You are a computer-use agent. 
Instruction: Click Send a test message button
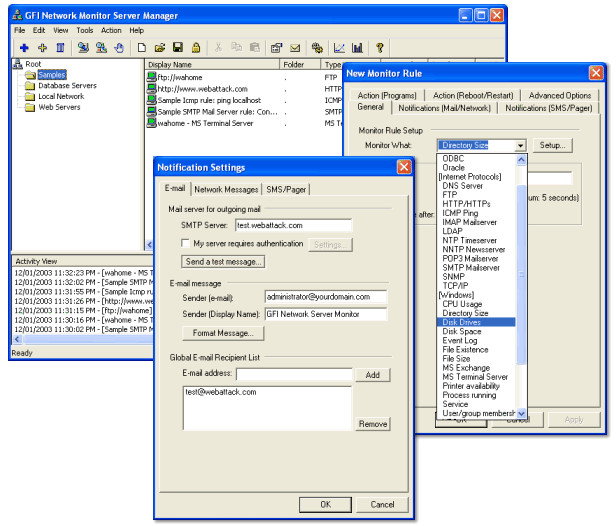pos(223,262)
